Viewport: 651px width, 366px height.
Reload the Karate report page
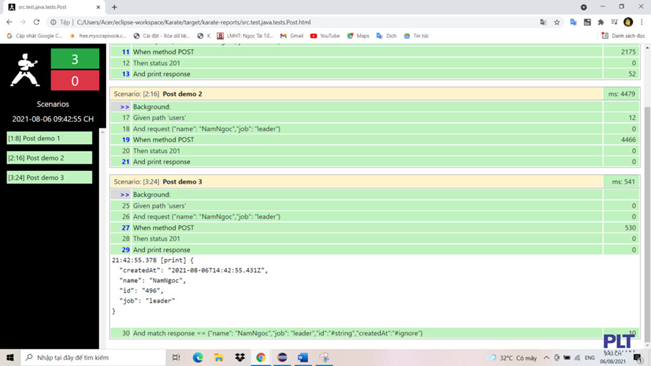pyautogui.click(x=37, y=22)
